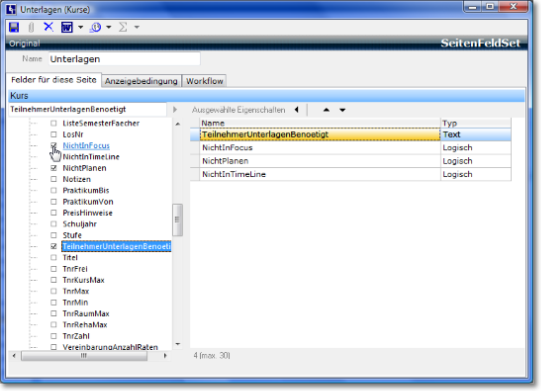The image size is (541, 391).
Task: Switch to the Workflow tab
Action: [x=204, y=81]
